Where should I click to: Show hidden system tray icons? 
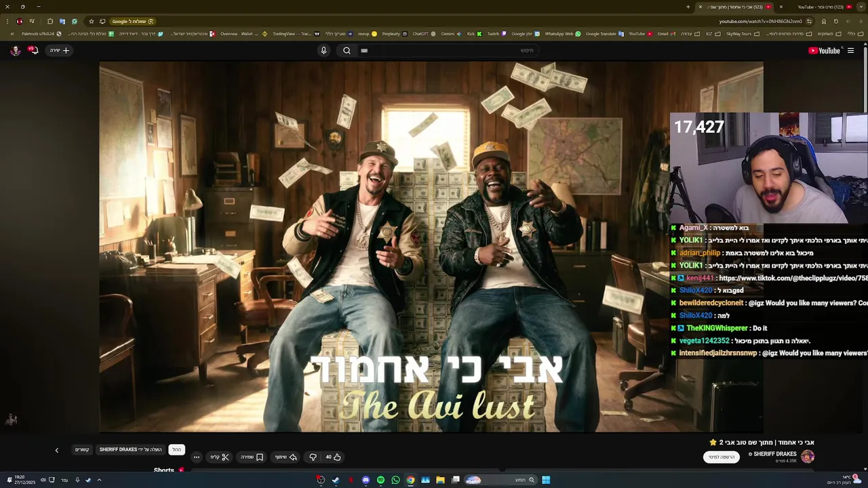tap(99, 480)
